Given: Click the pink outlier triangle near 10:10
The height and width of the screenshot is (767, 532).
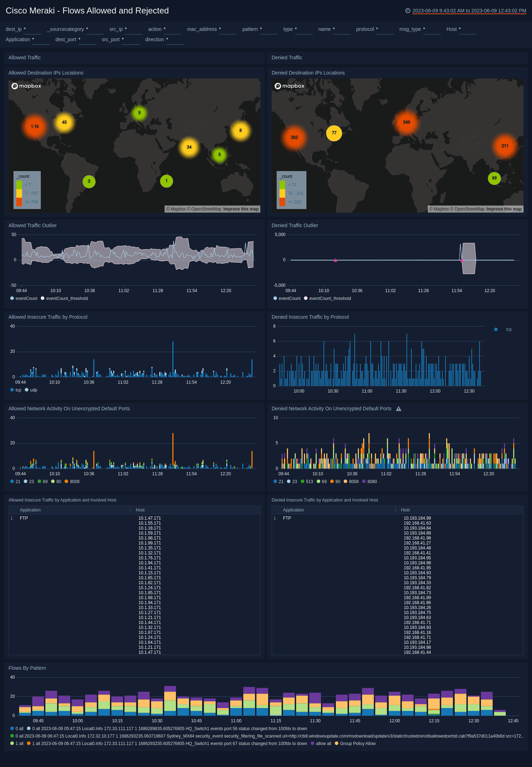Looking at the screenshot, I should click(336, 260).
